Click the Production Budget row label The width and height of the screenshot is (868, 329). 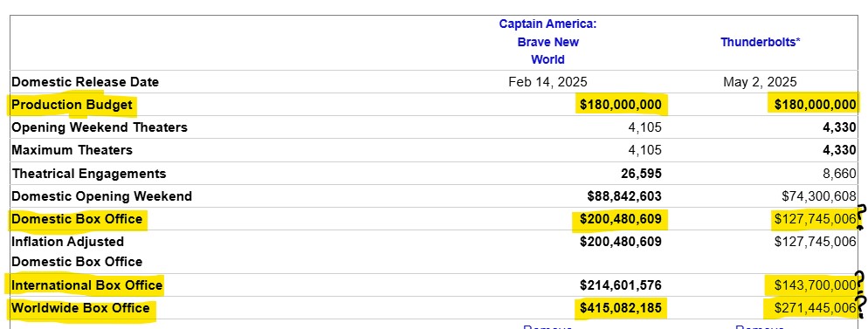point(72,105)
